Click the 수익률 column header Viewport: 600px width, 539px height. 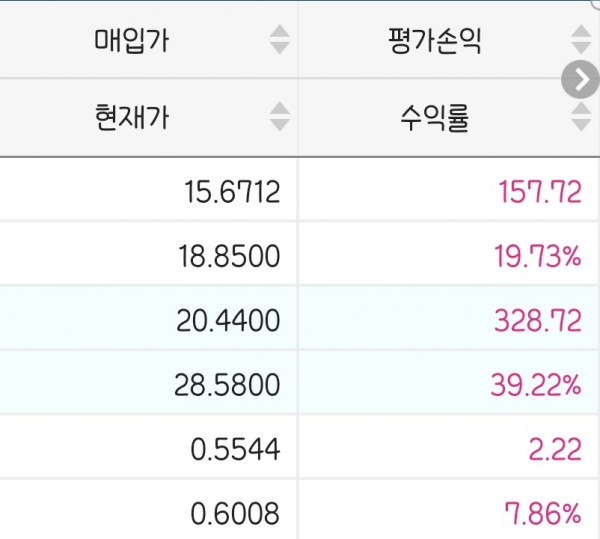coord(435,118)
